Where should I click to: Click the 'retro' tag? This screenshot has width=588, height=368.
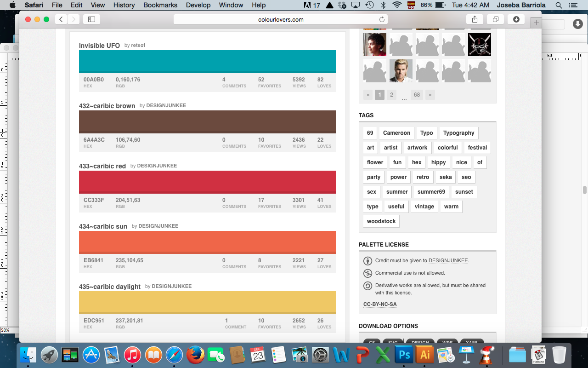tap(423, 177)
